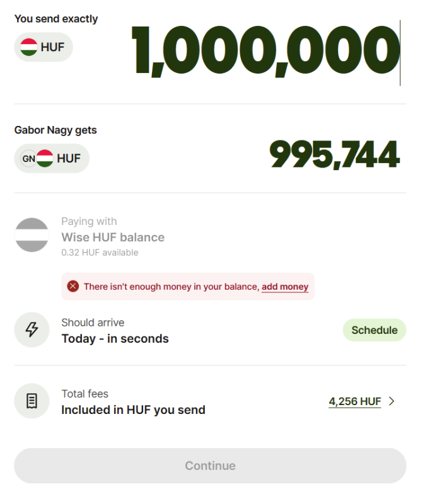Viewport: 437px width, 504px height.
Task: Click the 1,000,000 send amount field
Action: click(x=266, y=52)
